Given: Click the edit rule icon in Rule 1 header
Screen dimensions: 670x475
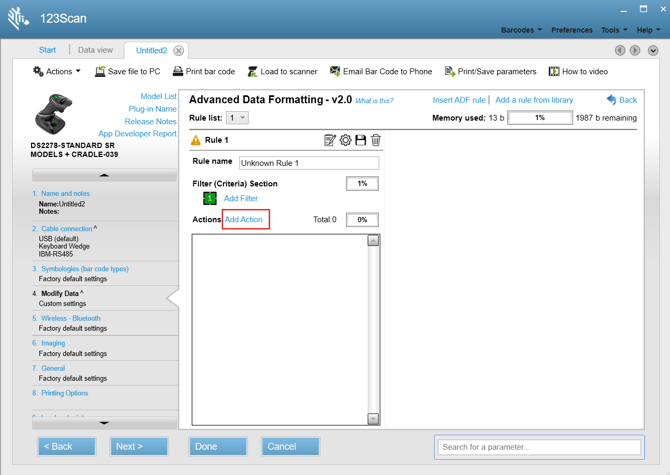Looking at the screenshot, I should coord(330,140).
